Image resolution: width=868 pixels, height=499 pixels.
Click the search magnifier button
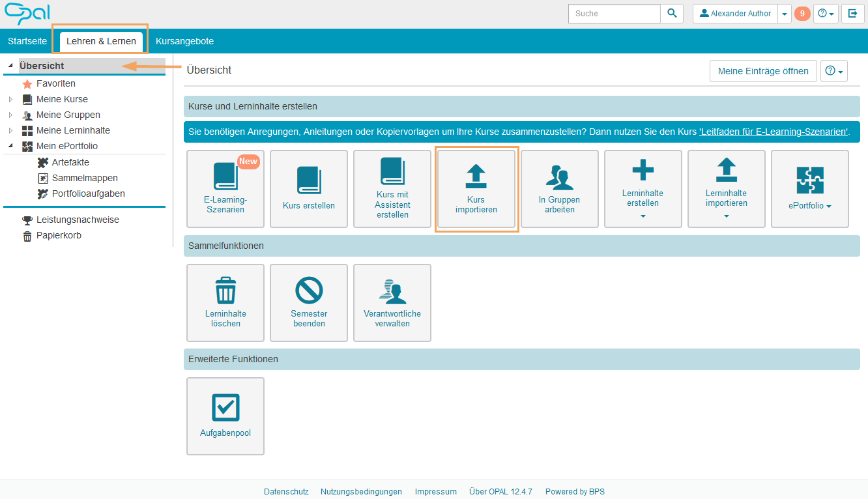(672, 14)
